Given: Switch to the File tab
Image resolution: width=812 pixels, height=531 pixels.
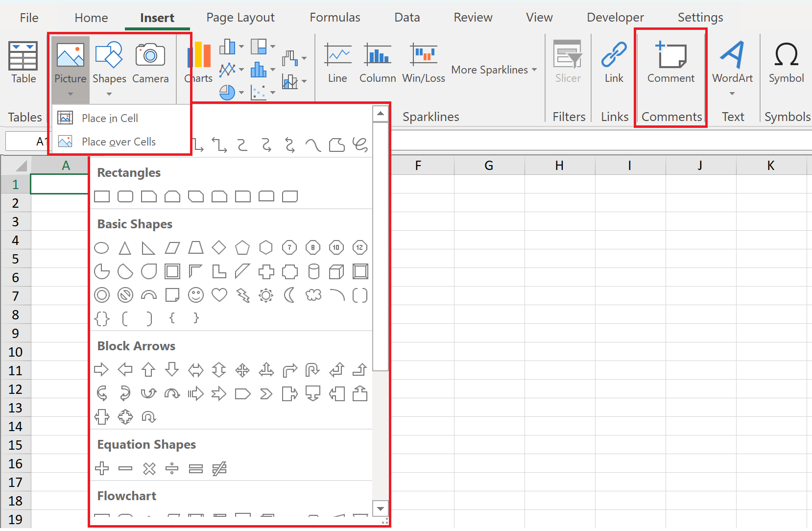Looking at the screenshot, I should tap(29, 18).
